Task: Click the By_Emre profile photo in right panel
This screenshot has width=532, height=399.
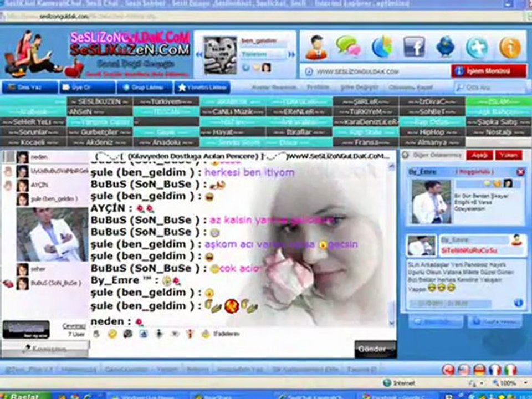Action: [431, 201]
